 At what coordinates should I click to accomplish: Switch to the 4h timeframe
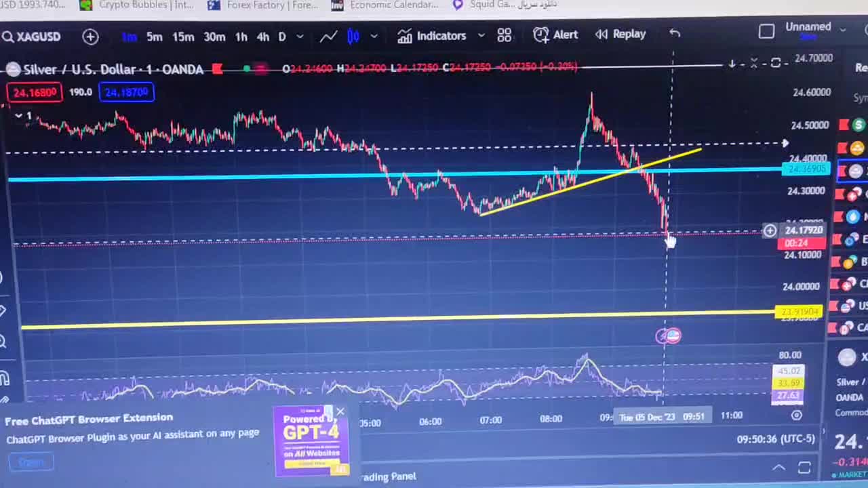click(263, 37)
